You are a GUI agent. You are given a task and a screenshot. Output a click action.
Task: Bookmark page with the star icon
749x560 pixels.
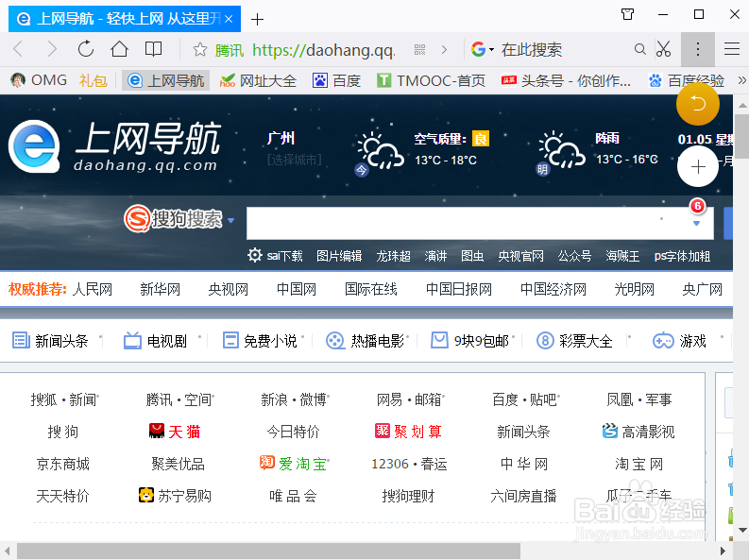(199, 49)
